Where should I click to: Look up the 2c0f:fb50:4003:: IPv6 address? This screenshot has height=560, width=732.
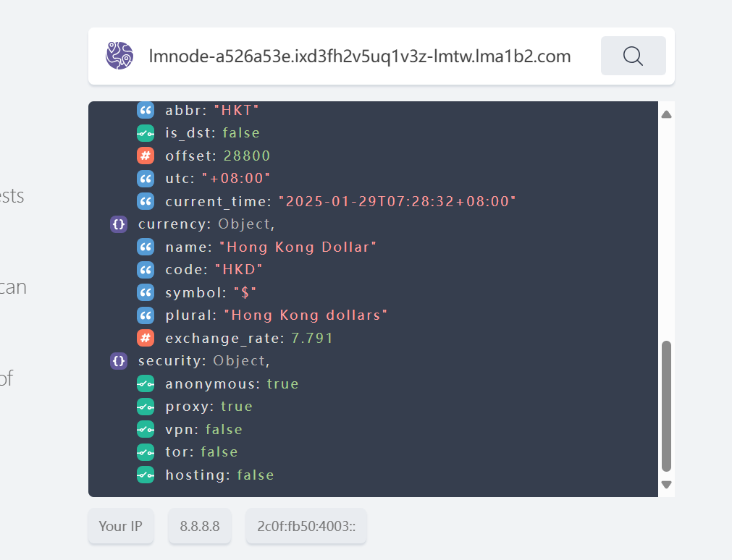coord(306,527)
